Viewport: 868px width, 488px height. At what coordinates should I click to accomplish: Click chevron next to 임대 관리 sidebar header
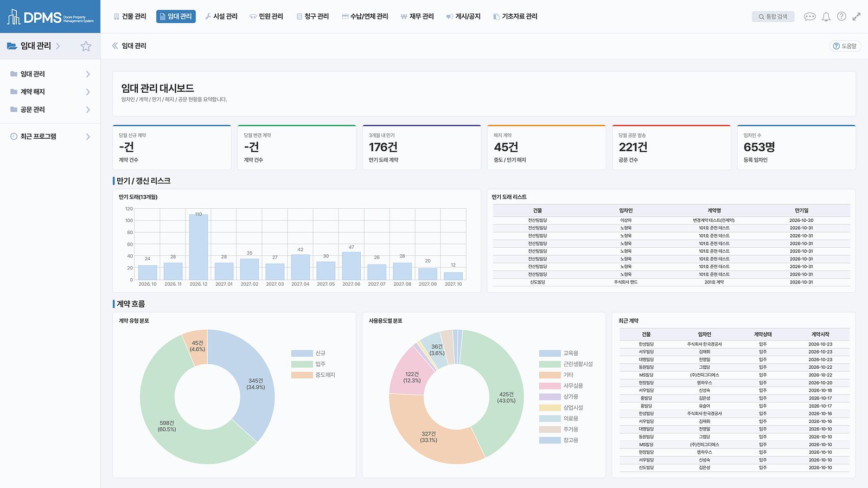click(x=58, y=46)
